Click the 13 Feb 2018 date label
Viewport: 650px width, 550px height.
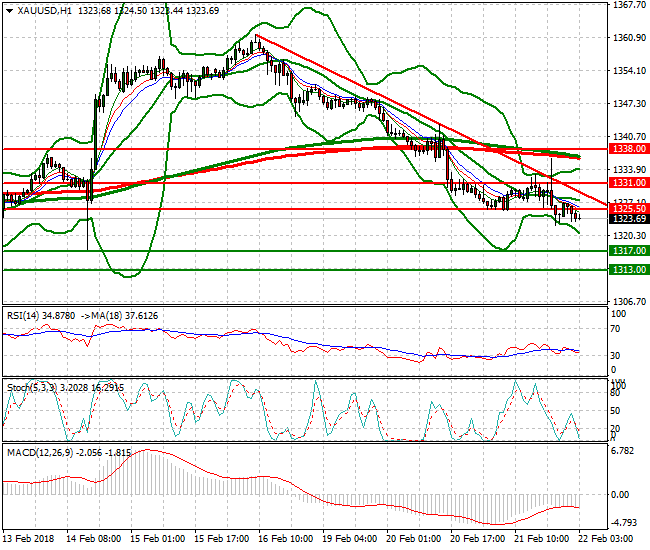click(x=29, y=539)
